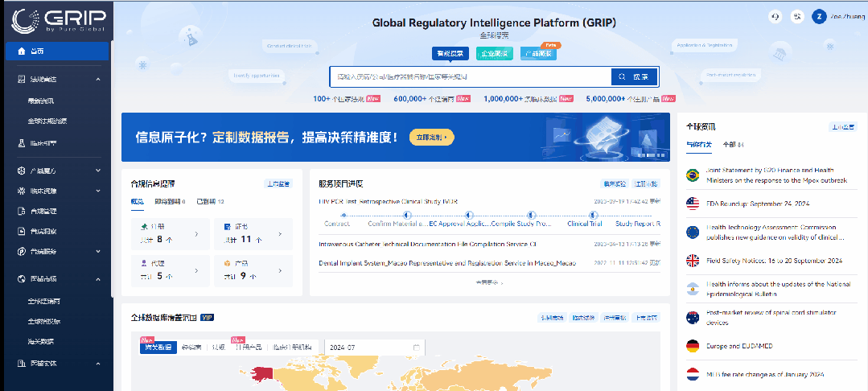This screenshot has width=868, height=391.
Task: Click the view-more link under the project list
Action: [489, 282]
